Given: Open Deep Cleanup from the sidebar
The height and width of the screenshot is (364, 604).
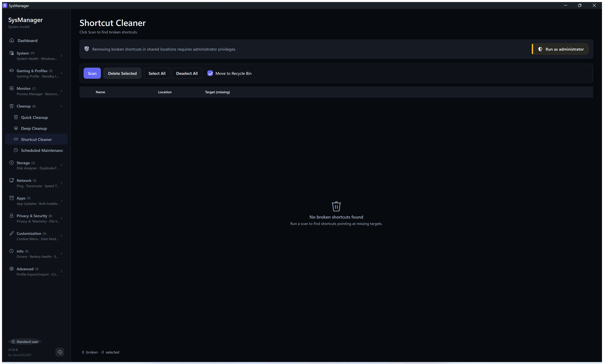Looking at the screenshot, I should pyautogui.click(x=36, y=128).
